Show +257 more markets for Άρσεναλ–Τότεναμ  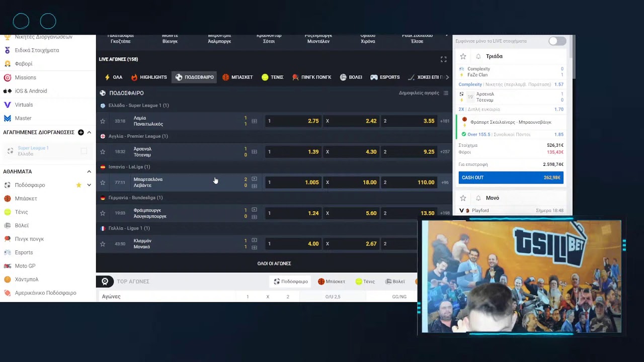[x=445, y=152]
